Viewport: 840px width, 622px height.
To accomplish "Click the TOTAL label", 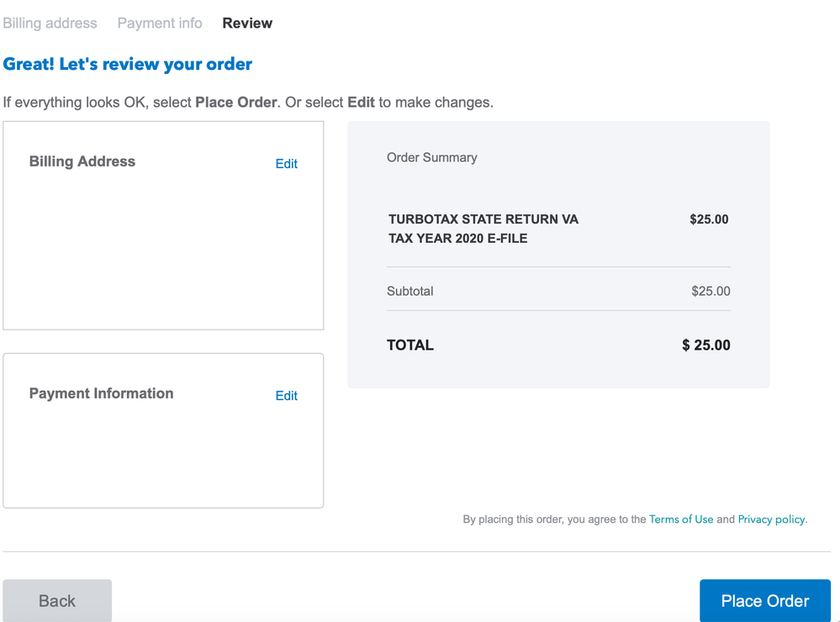I will click(409, 345).
